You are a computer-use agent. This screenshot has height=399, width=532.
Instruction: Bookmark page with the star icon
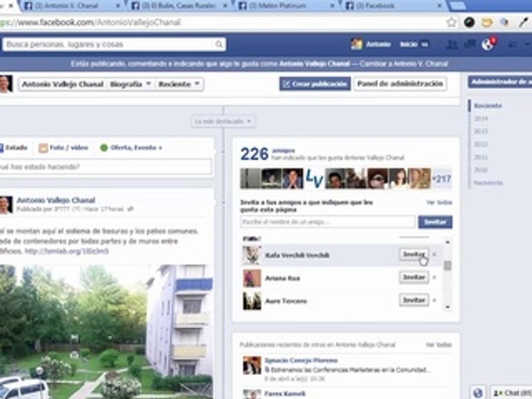tap(451, 22)
